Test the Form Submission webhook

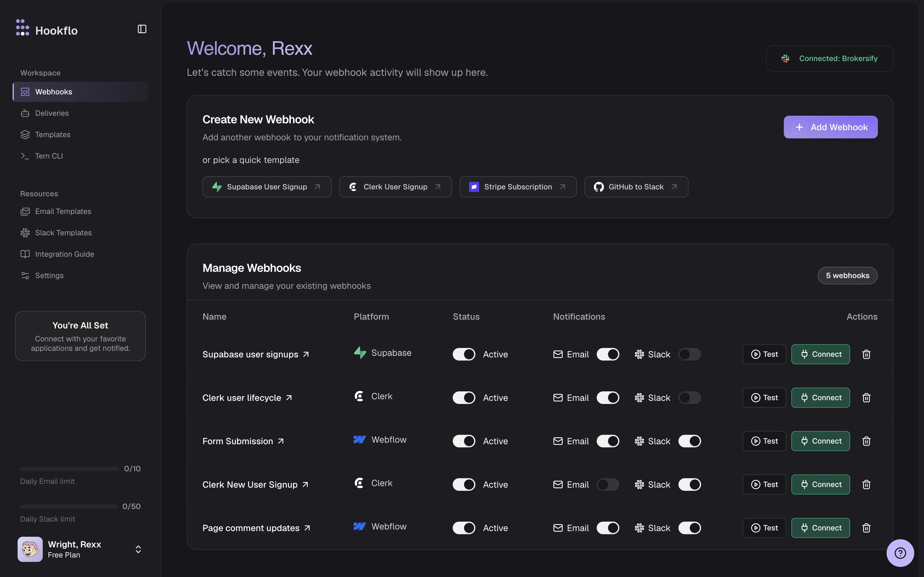tap(764, 441)
